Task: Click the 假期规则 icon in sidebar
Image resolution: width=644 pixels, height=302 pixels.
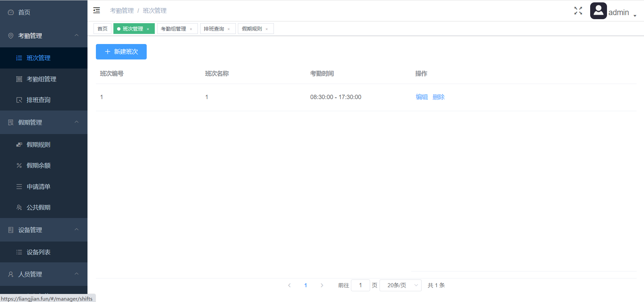Action: point(19,144)
